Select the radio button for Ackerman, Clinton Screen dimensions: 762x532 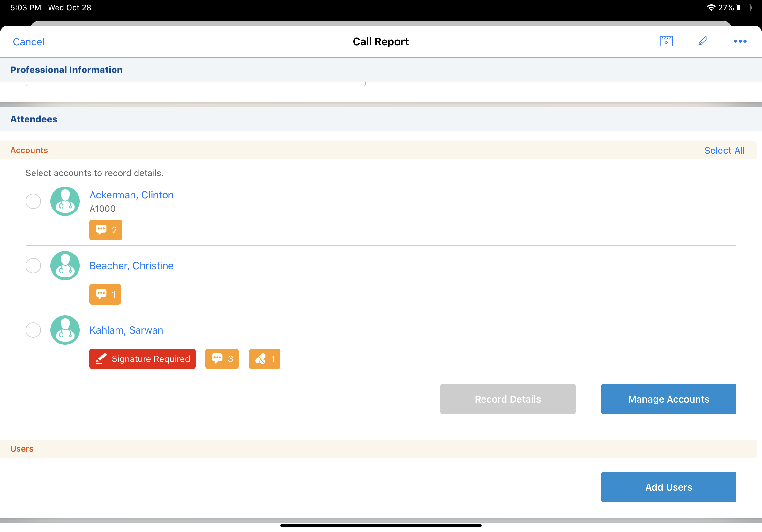33,201
